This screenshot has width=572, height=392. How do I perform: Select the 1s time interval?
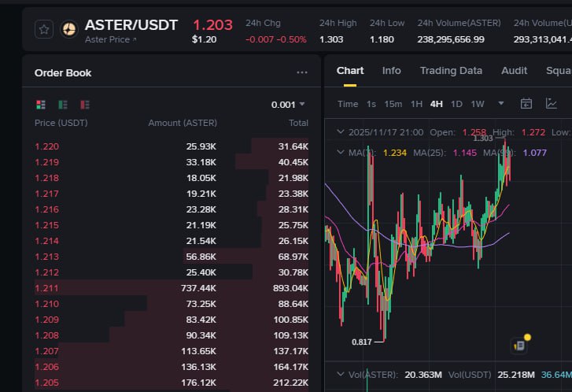371,104
